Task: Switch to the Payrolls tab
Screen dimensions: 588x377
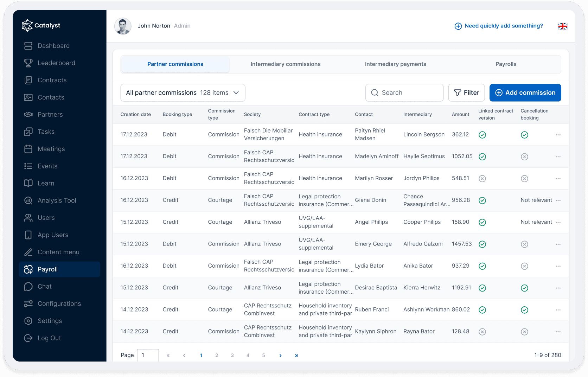Action: (x=506, y=64)
